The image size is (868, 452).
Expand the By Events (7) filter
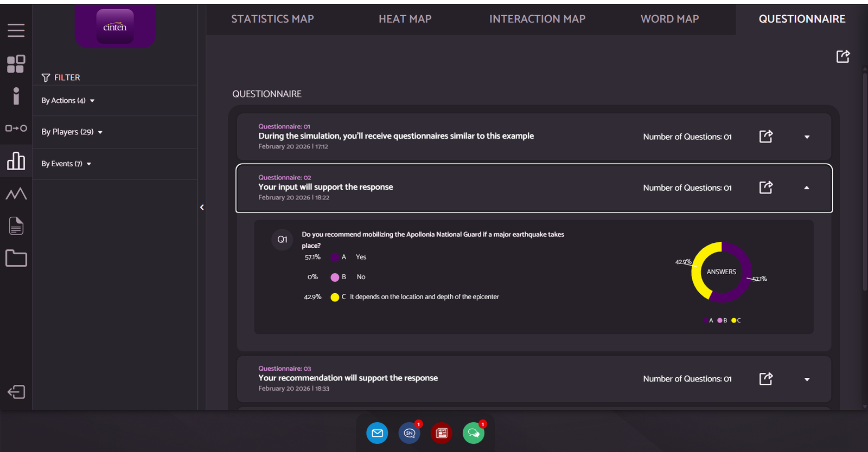pyautogui.click(x=67, y=164)
